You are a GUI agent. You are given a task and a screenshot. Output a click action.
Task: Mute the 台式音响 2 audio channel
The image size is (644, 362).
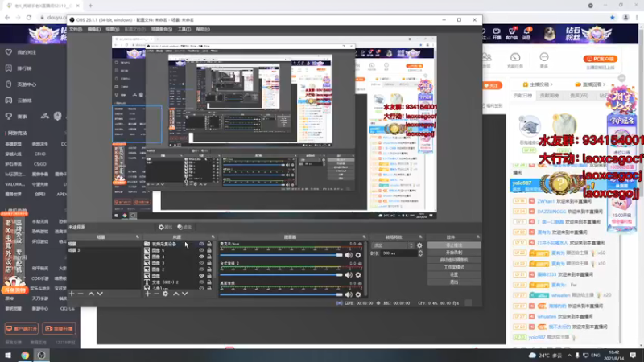(349, 274)
